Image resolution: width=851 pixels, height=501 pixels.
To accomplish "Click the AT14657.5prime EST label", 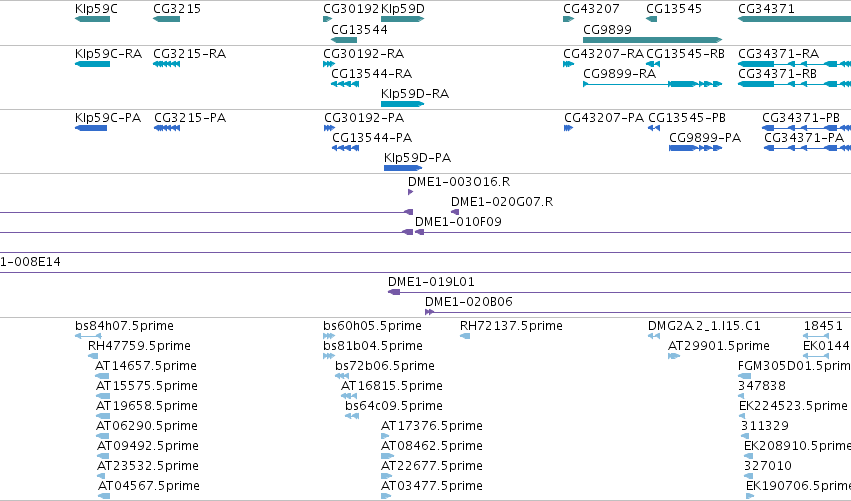I will coord(146,366).
